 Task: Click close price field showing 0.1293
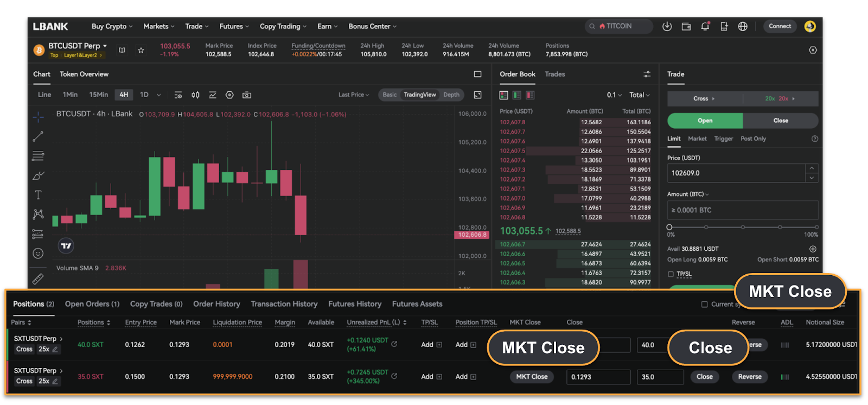point(598,377)
